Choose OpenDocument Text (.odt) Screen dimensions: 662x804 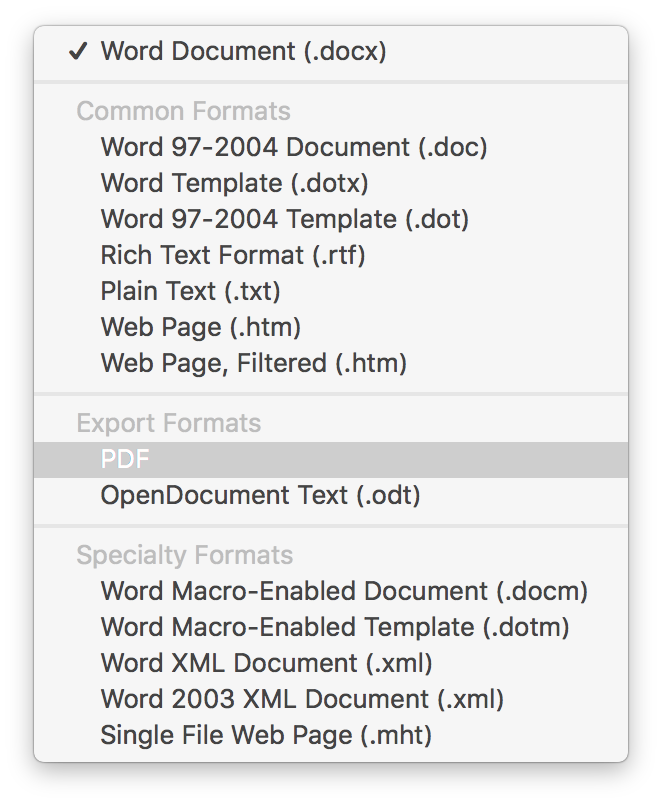pos(331,495)
